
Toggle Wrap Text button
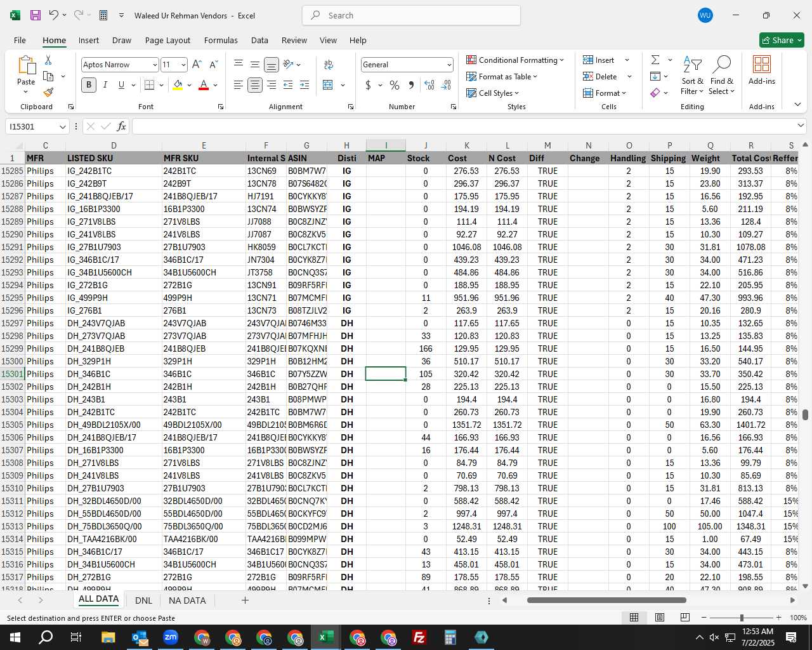click(x=328, y=65)
